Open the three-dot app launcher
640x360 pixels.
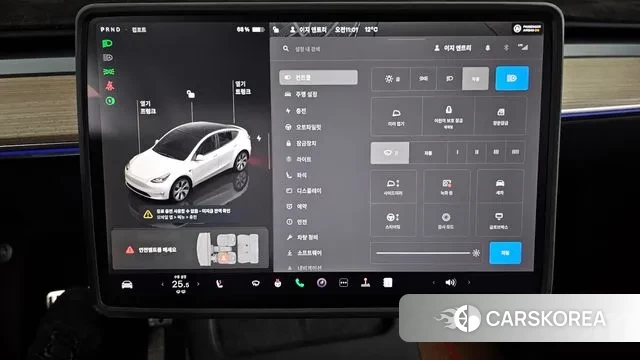344,283
